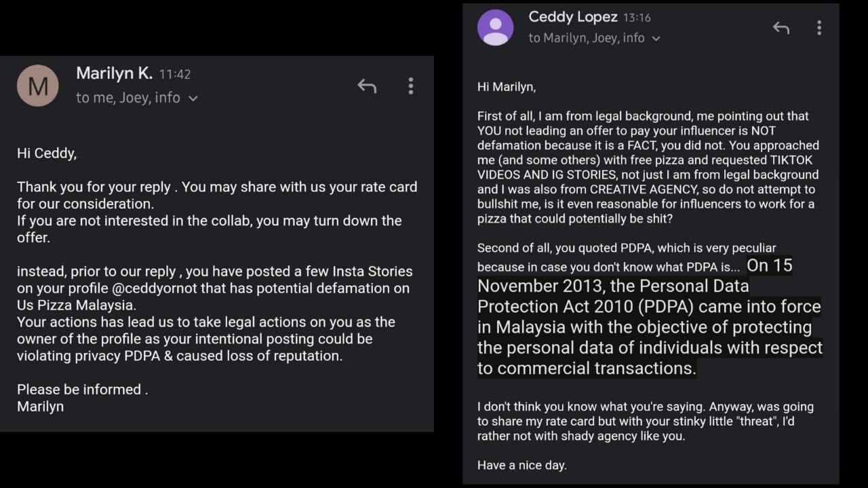Click the 13:16 timestamp
Viewport: 868px width, 488px height.
pos(637,18)
